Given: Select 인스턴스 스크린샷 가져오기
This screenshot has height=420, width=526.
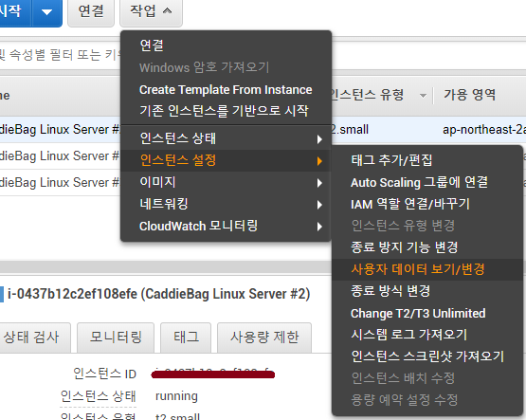Looking at the screenshot, I should pos(427,356).
